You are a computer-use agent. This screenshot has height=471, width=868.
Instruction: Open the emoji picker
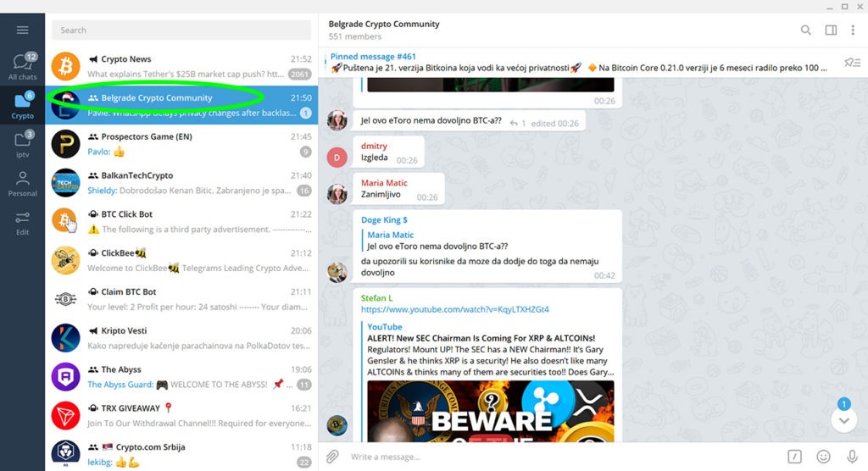(x=823, y=457)
